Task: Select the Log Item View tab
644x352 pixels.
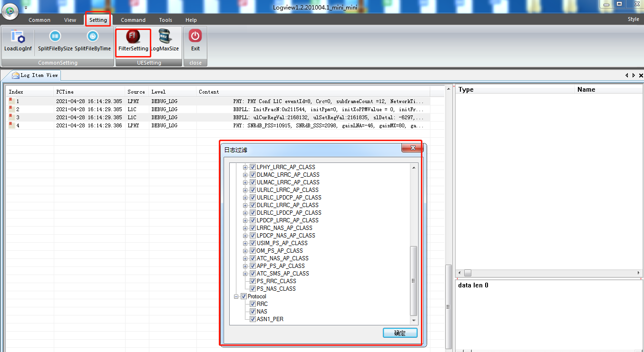Action: coord(36,75)
